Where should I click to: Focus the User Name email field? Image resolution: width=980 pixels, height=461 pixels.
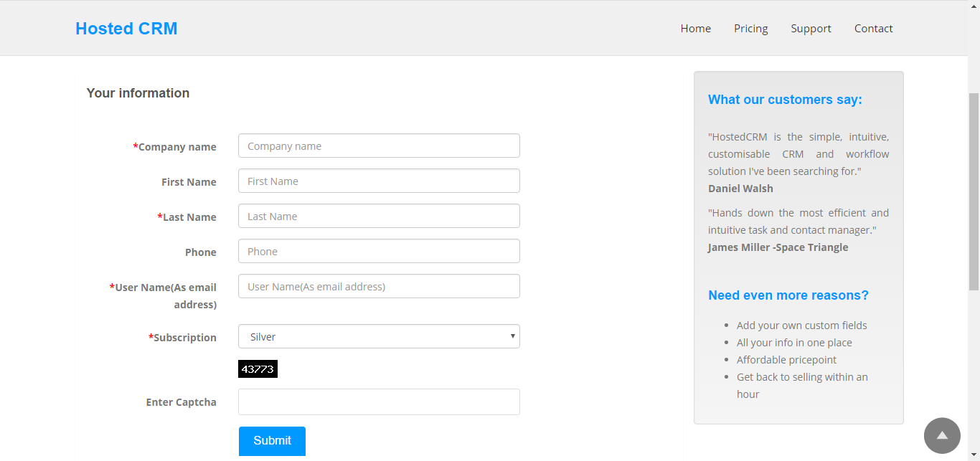(379, 286)
